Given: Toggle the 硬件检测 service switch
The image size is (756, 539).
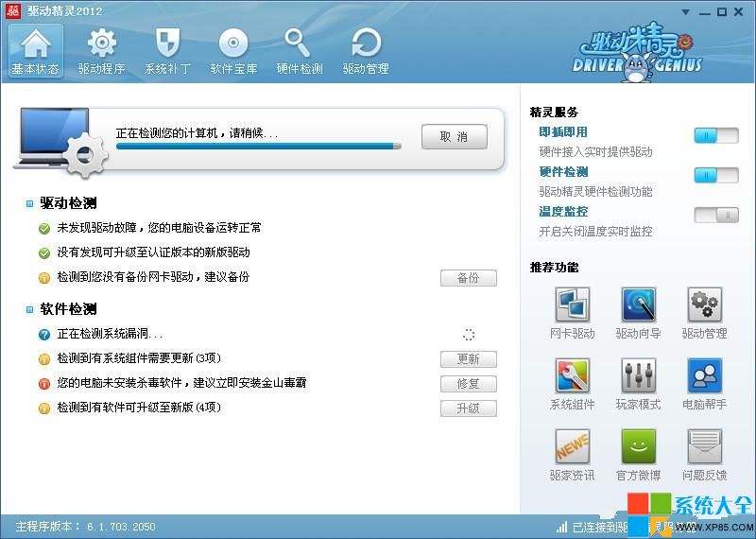Looking at the screenshot, I should [x=716, y=175].
